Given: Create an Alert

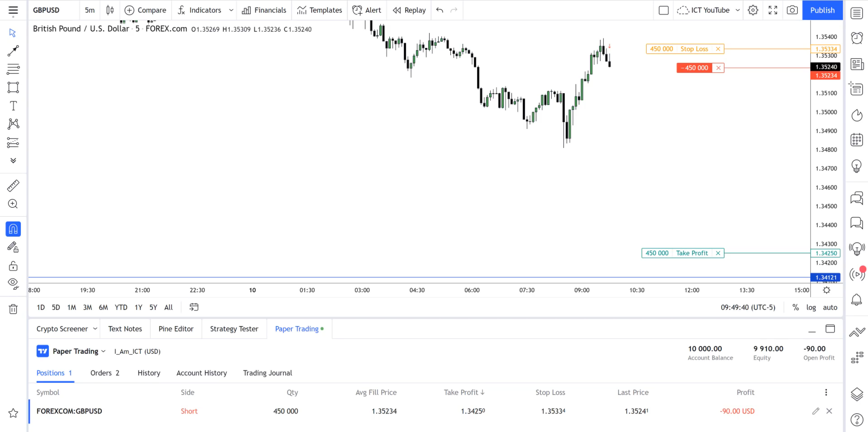Looking at the screenshot, I should 367,10.
